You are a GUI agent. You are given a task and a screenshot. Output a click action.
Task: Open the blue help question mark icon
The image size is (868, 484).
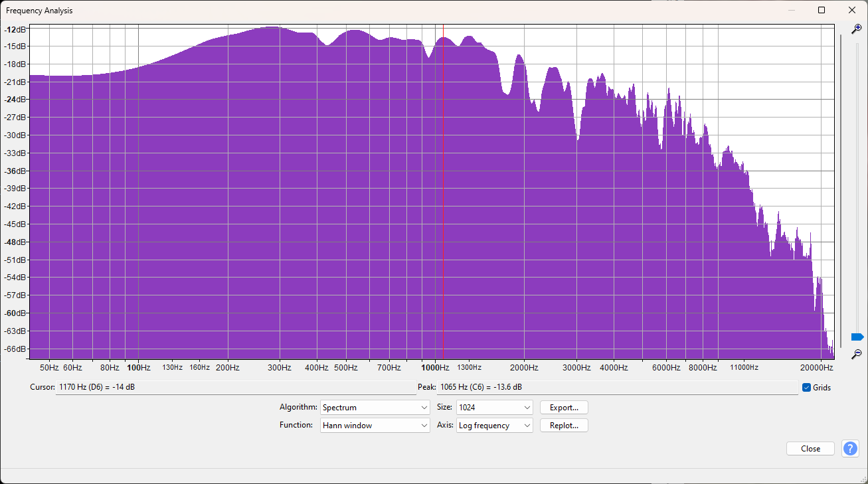click(x=850, y=449)
